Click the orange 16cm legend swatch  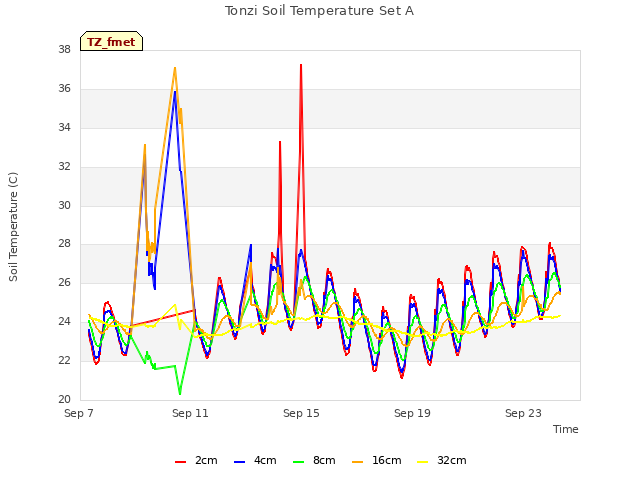[x=358, y=461]
